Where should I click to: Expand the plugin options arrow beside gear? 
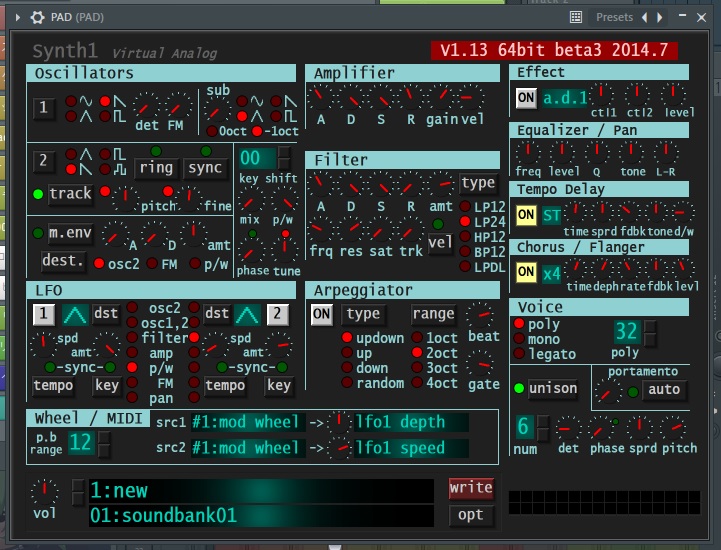coord(17,17)
